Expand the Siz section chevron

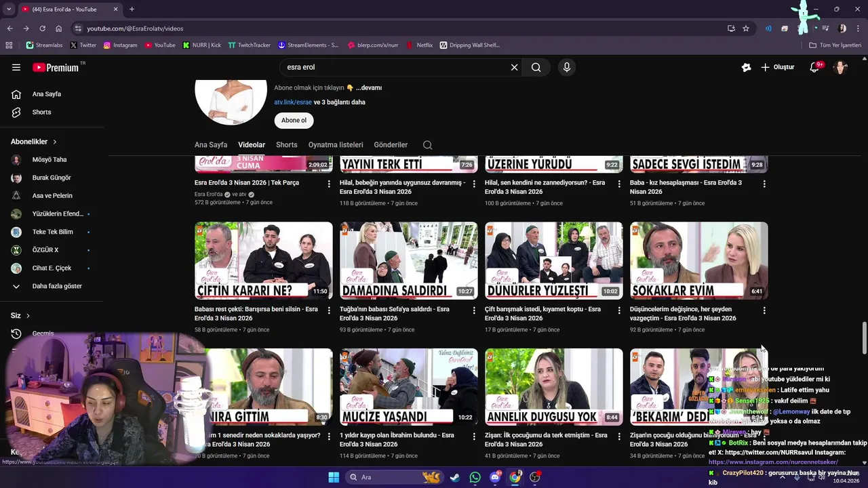pos(28,316)
